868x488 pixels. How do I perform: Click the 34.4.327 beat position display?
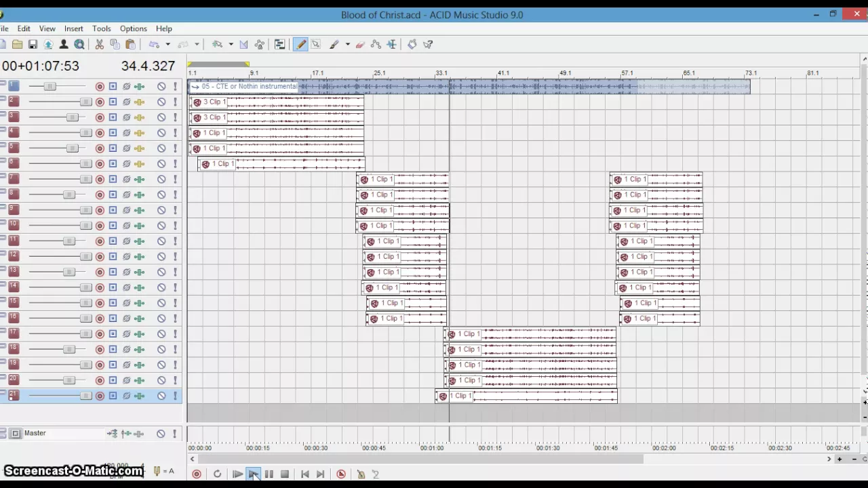(148, 66)
